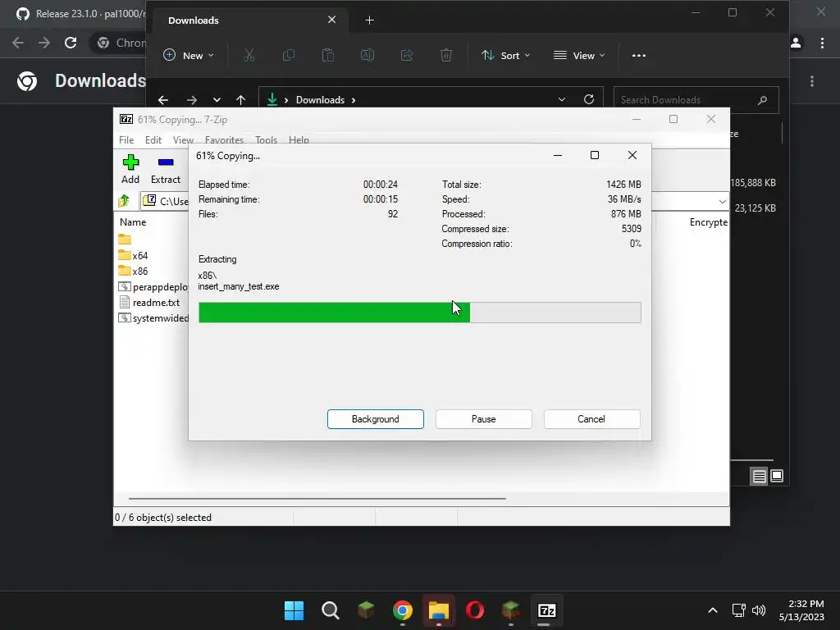Image resolution: width=840 pixels, height=630 pixels.
Task: Select the Downloads tab in File Explorer
Action: 251,21
